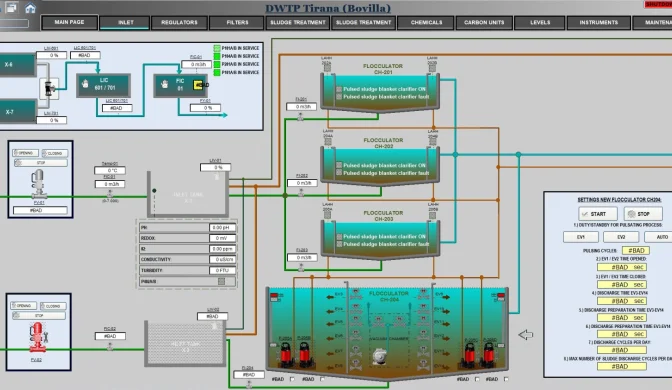The width and height of the screenshot is (672, 390).
Task: Select EV1 duty button
Action: [x=581, y=237]
